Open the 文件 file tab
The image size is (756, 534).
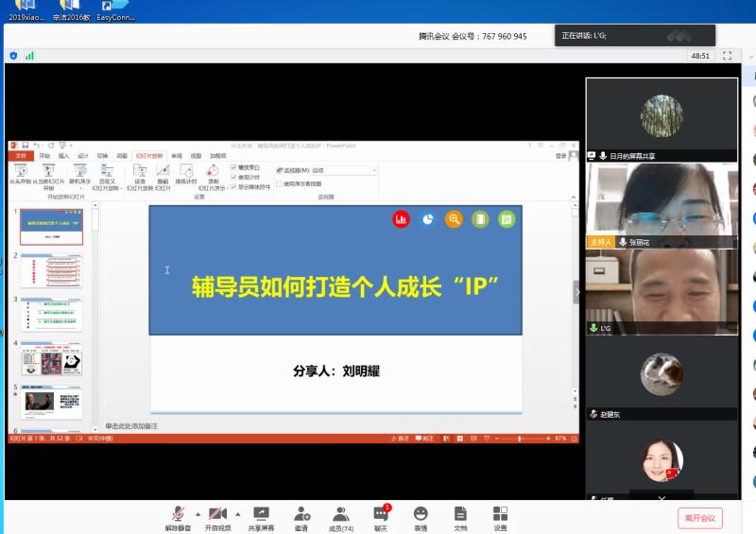point(19,155)
